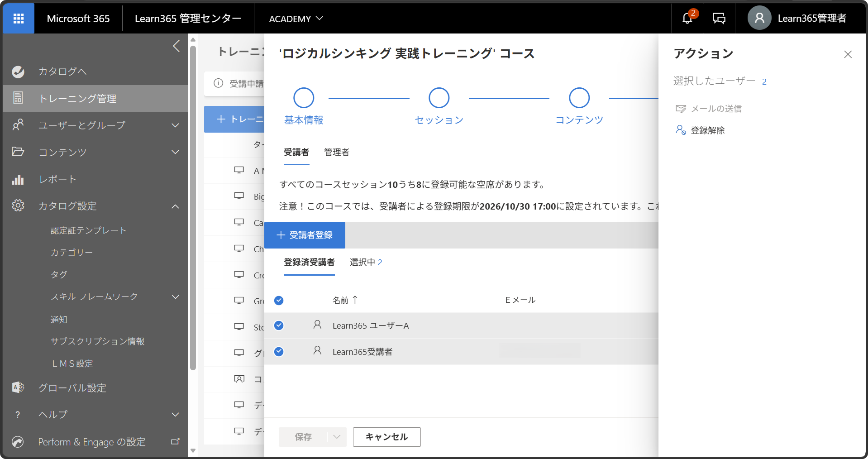Switch to the 管理者 tab

pos(337,152)
